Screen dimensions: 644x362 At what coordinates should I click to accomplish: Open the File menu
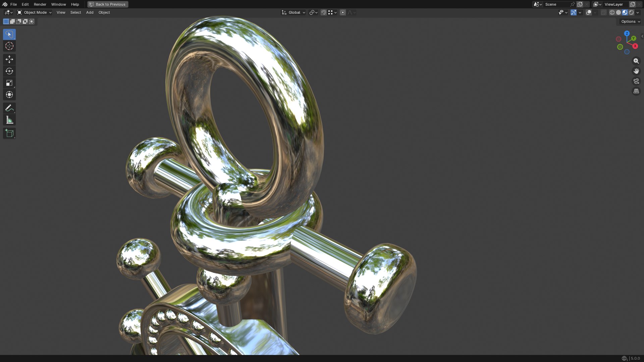pos(13,4)
